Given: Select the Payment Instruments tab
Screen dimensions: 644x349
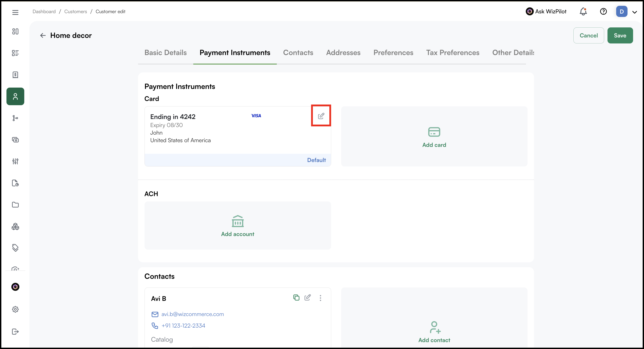Looking at the screenshot, I should [235, 53].
